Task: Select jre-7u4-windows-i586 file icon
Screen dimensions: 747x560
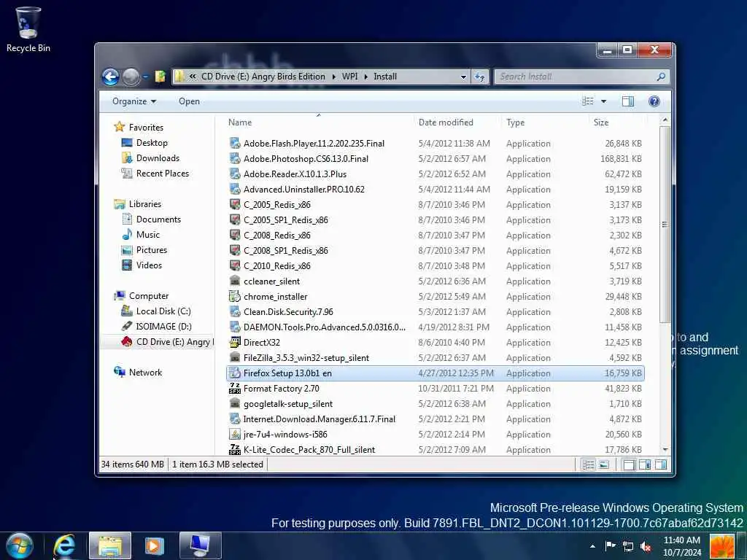Action: coord(235,435)
